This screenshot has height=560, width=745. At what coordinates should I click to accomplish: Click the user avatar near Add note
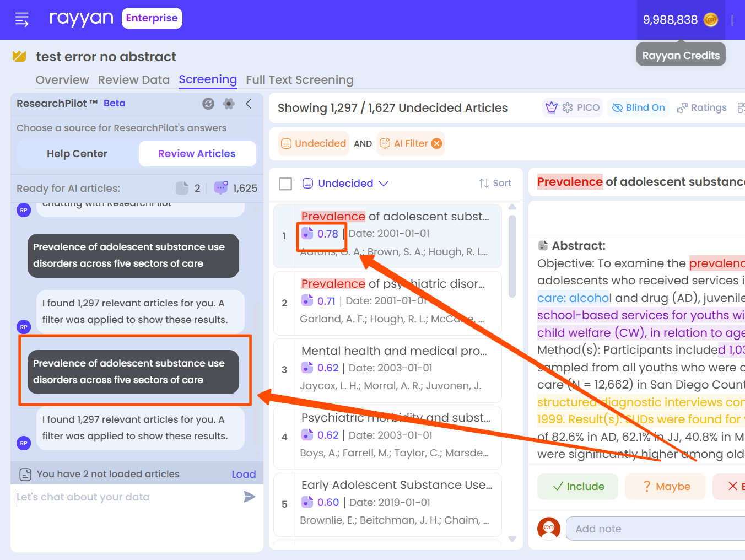(x=549, y=529)
